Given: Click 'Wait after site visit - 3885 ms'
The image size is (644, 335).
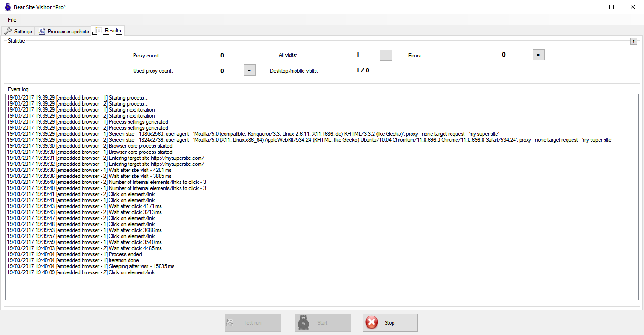Looking at the screenshot, I should pos(89,176).
